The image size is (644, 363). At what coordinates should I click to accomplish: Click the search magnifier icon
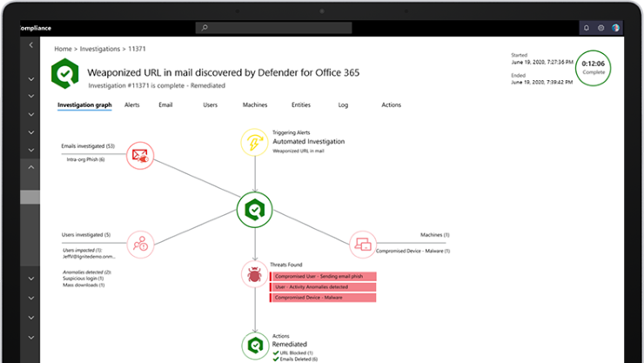point(205,28)
